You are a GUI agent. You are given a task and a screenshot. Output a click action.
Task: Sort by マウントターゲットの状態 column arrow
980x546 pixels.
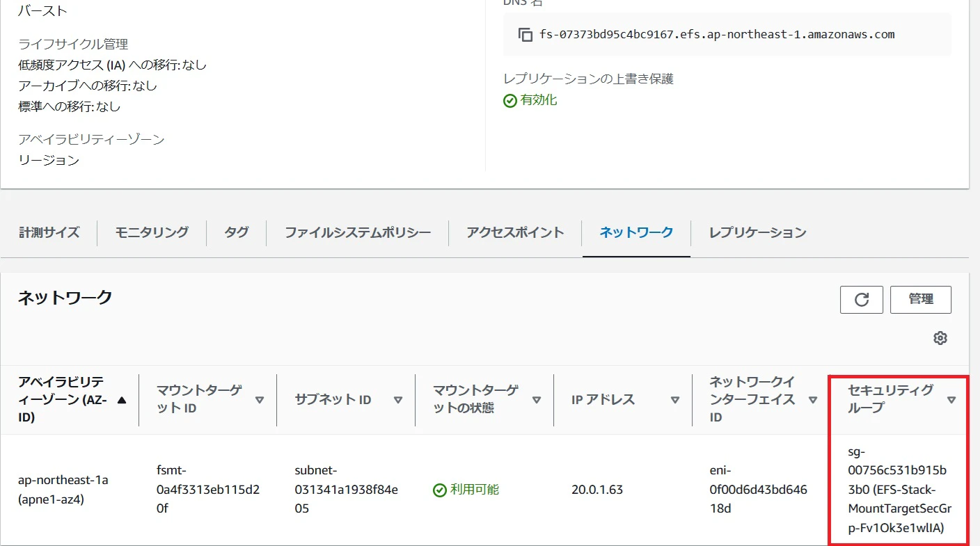[x=537, y=400]
